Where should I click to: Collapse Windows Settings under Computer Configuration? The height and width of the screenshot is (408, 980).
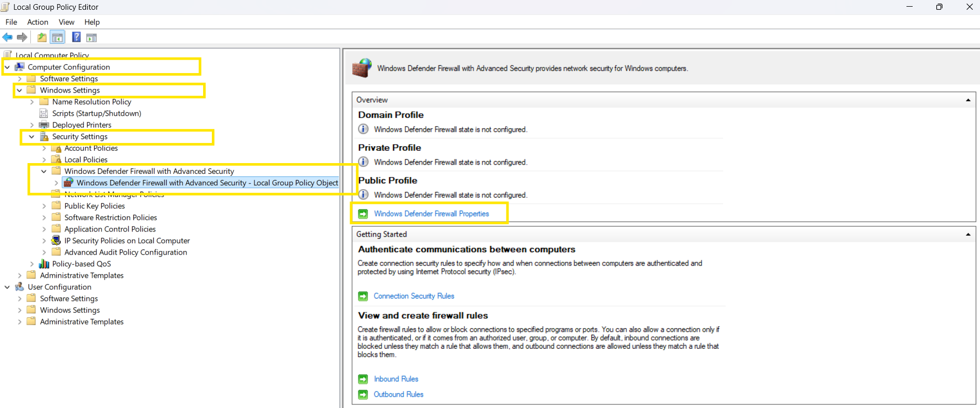[x=20, y=90]
